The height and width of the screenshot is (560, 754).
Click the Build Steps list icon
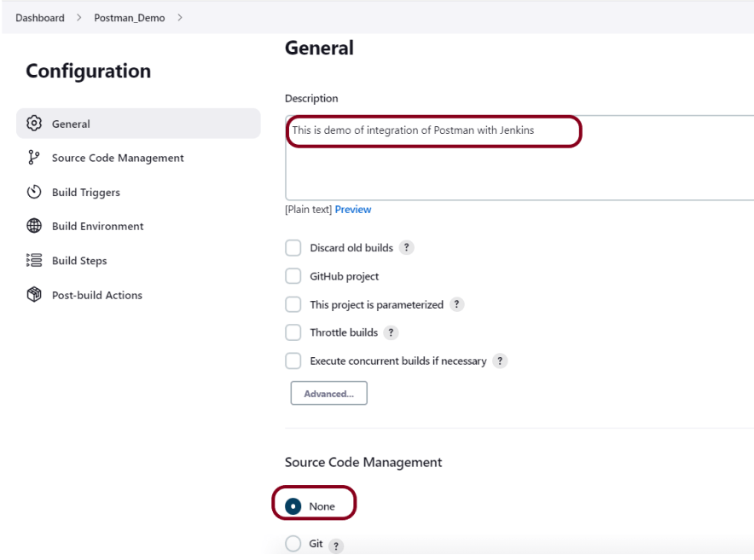34,261
